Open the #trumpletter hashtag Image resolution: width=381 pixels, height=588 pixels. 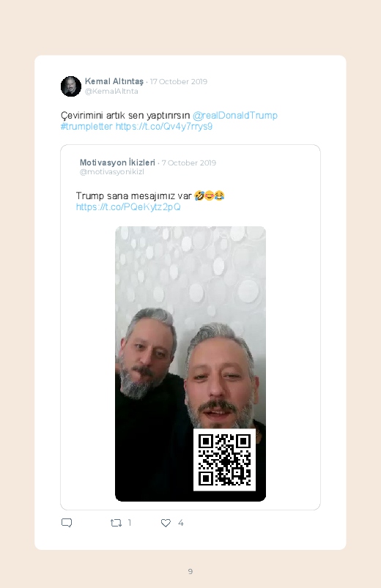point(86,127)
